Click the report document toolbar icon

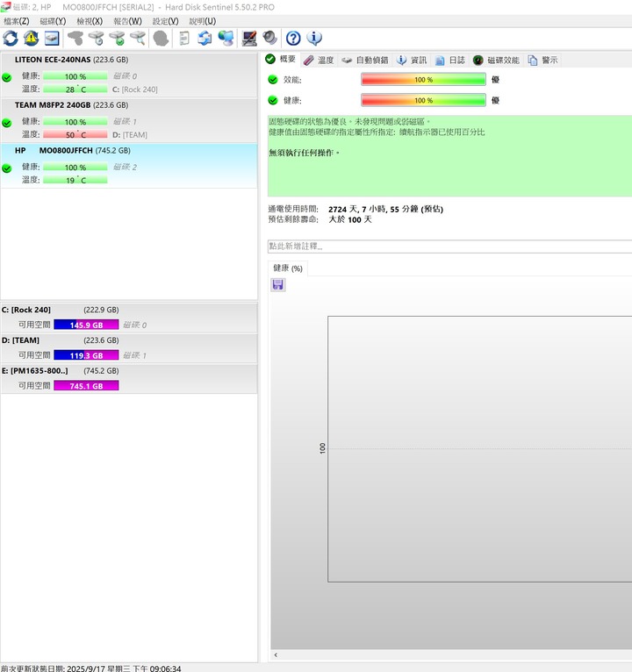click(183, 38)
